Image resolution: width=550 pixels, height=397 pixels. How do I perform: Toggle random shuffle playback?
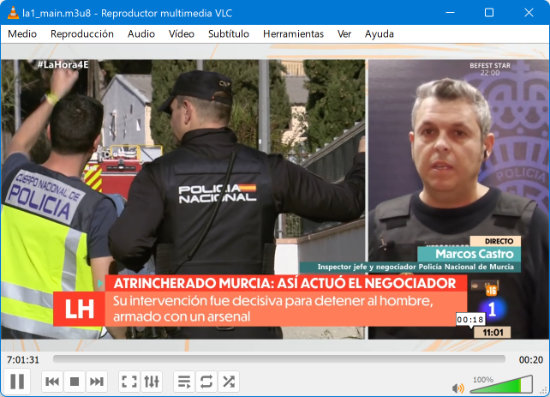[x=229, y=381]
